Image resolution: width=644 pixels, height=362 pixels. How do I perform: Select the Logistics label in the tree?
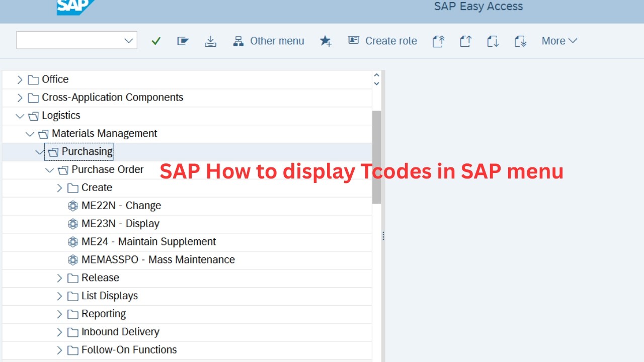(x=61, y=116)
